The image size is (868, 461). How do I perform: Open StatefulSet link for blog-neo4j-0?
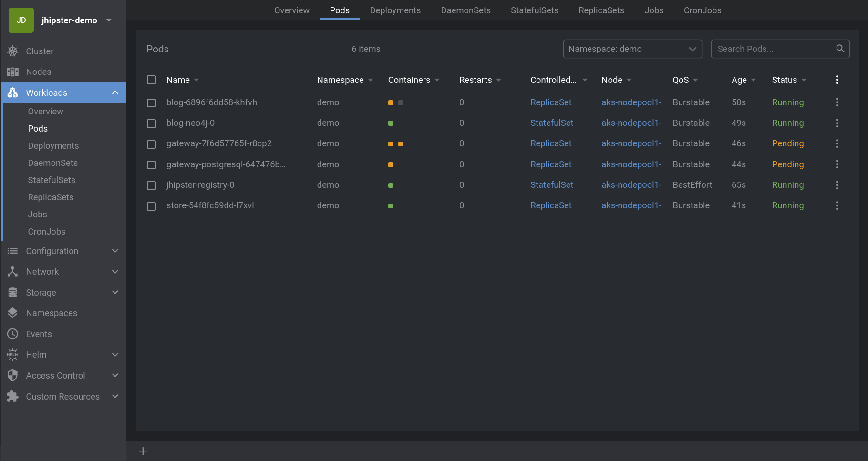[551, 123]
